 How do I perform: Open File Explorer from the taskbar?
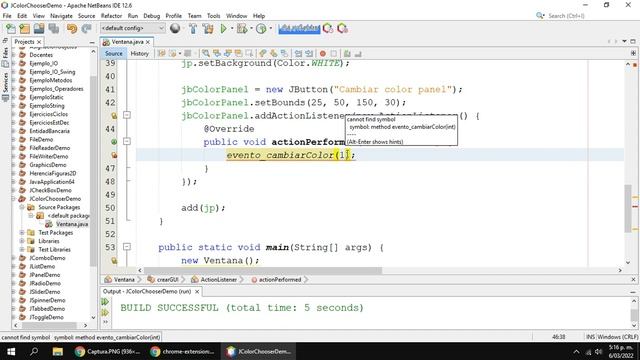point(57,351)
